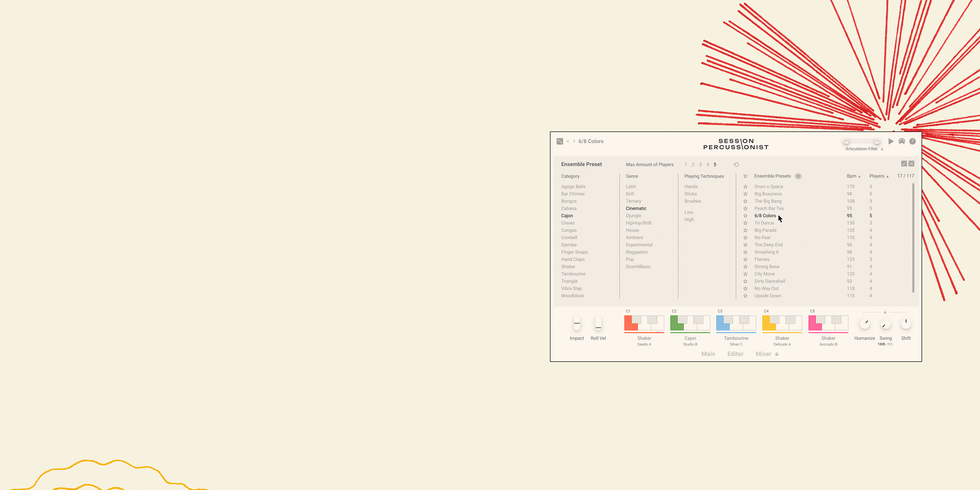Select 16th swing resolution
This screenshot has height=490, width=980.
point(881,344)
